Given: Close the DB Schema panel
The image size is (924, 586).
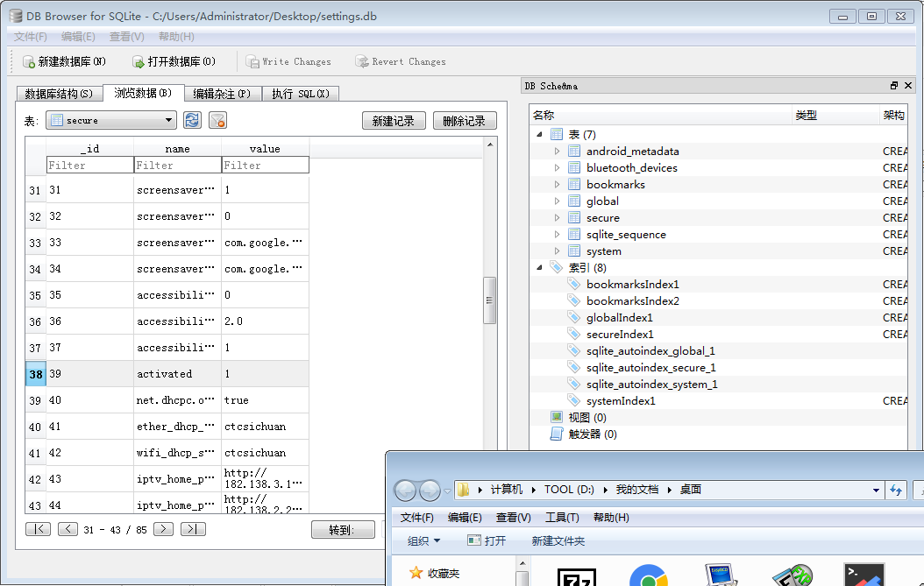Looking at the screenshot, I should click(908, 85).
